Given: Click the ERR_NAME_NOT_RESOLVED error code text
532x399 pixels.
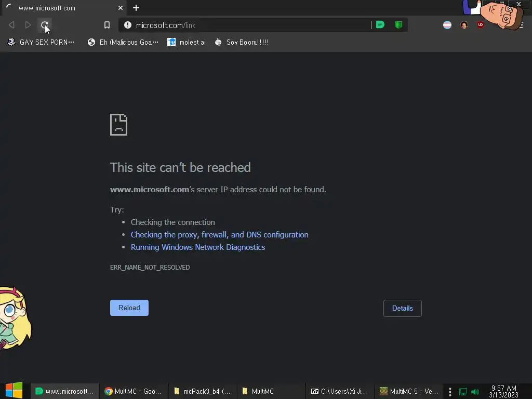Looking at the screenshot, I should point(150,268).
